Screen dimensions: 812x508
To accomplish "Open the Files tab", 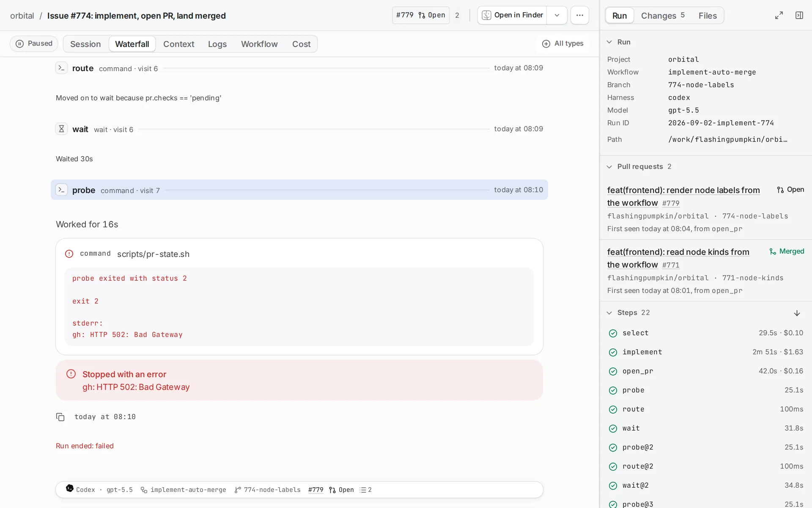I will click(x=708, y=16).
